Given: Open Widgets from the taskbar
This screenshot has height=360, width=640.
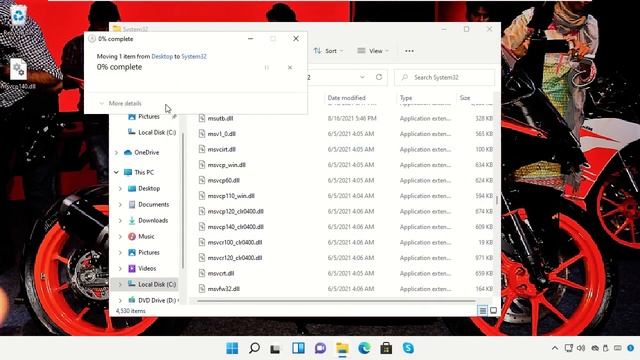Looking at the screenshot, I should click(x=298, y=348).
